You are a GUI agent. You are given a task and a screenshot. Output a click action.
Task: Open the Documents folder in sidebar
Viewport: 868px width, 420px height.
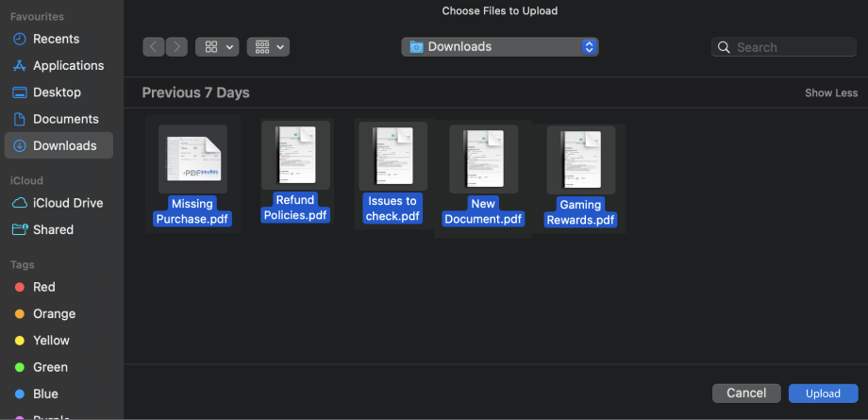(65, 119)
